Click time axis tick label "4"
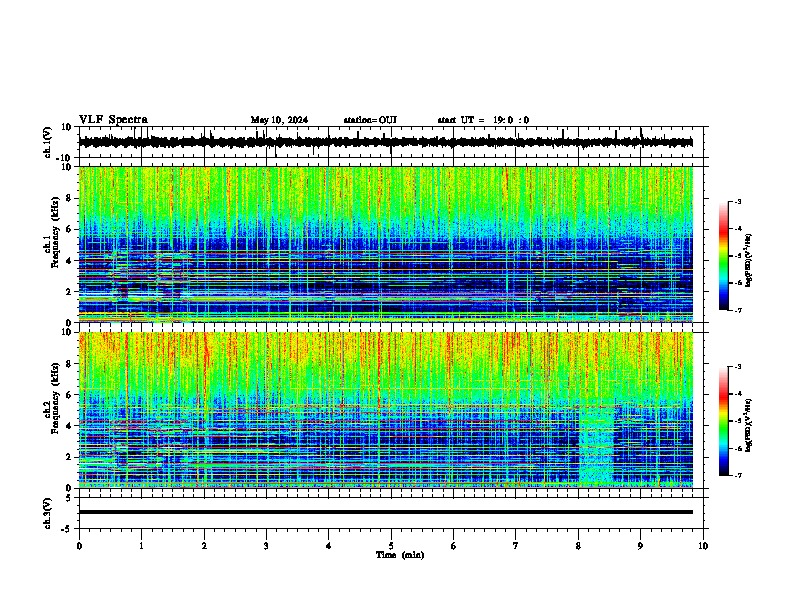The height and width of the screenshot is (612, 792). point(329,546)
